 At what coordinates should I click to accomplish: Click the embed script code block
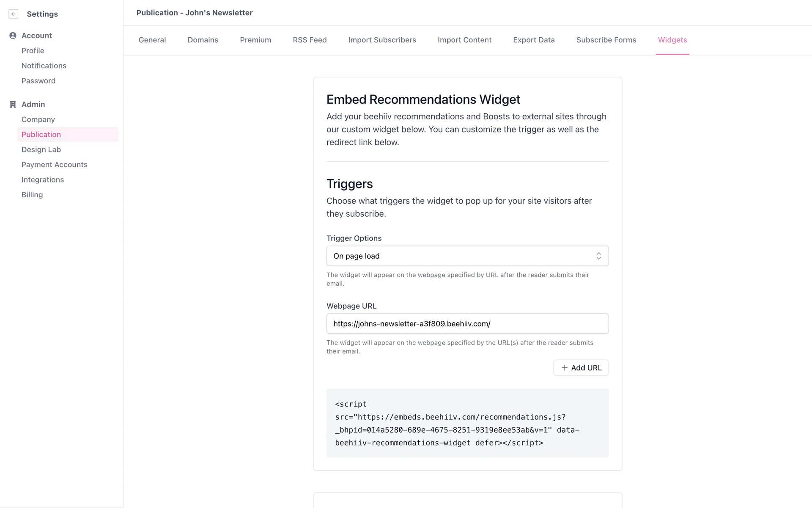tap(467, 423)
